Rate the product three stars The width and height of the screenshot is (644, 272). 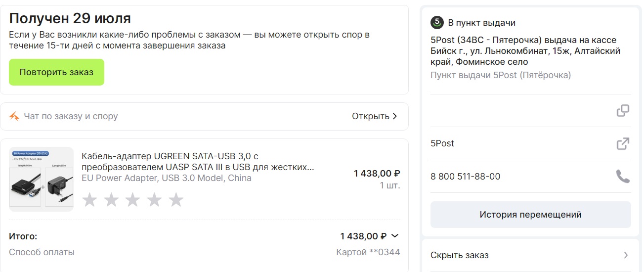pos(132,200)
